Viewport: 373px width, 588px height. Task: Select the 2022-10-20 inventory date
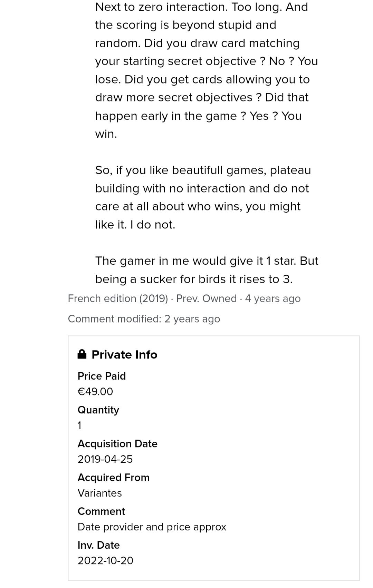point(105,561)
